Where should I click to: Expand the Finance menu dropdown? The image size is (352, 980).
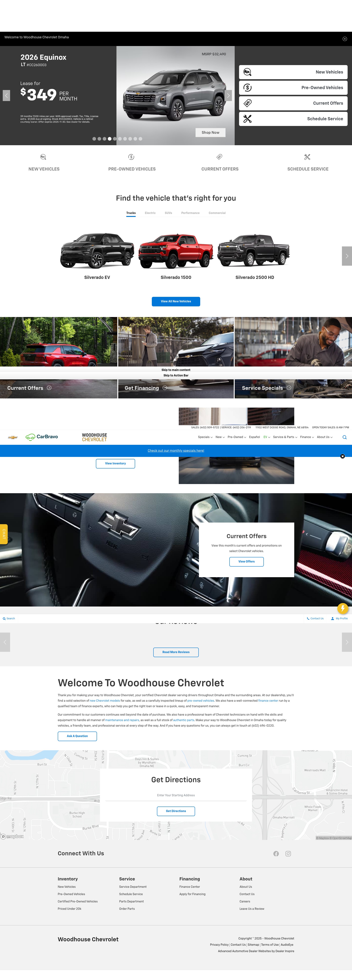(x=307, y=437)
